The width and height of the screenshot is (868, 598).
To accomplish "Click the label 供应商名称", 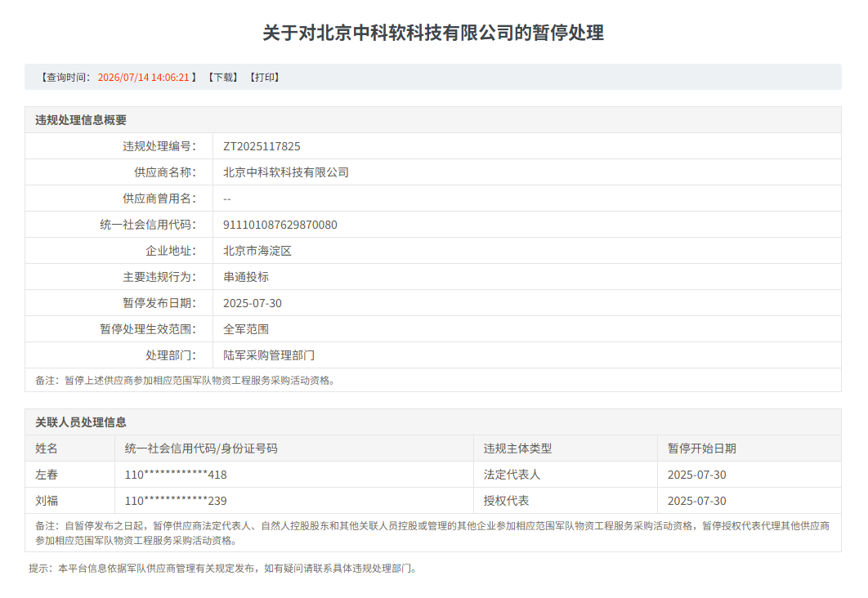I will (165, 172).
